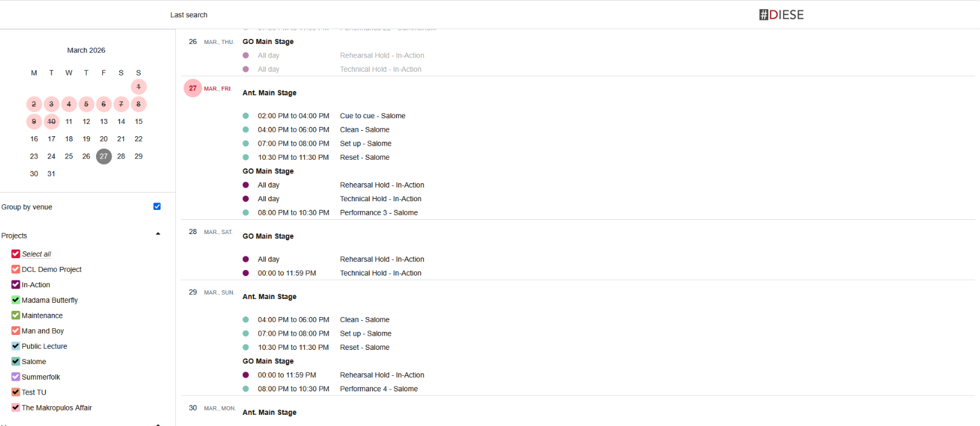Viewport: 980px width, 426px height.
Task: Select March 31 in the mini calendar
Action: (x=51, y=173)
